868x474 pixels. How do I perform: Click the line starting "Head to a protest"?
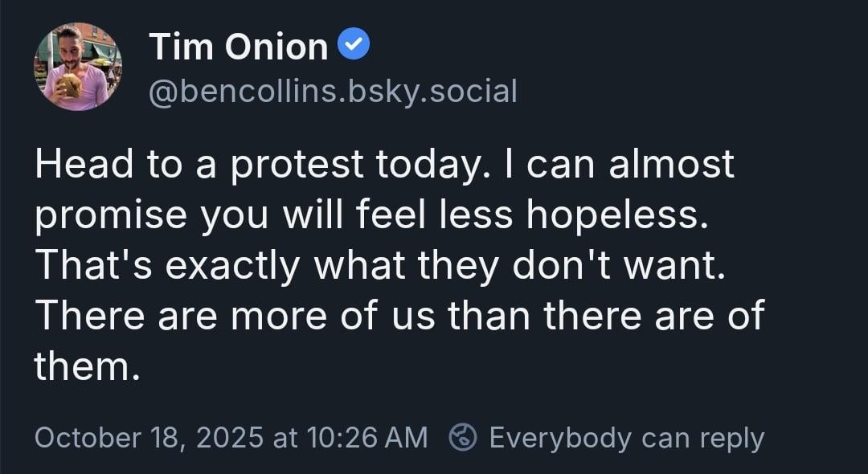coord(384,165)
